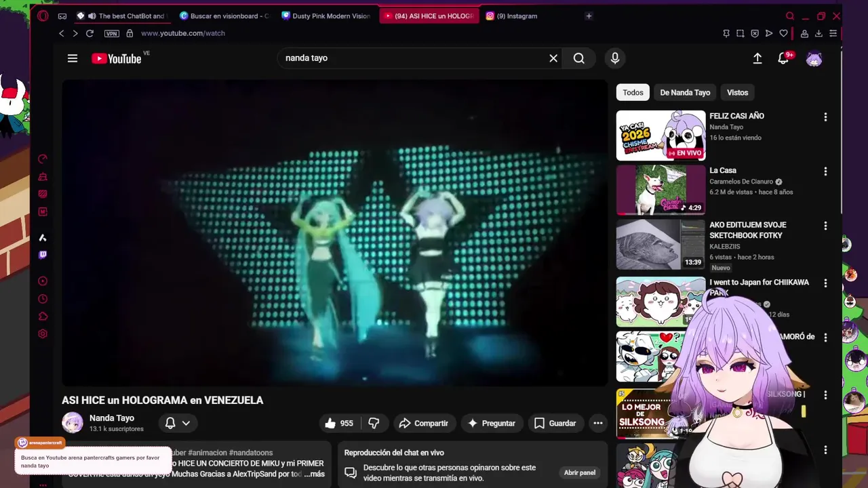Reload the page

pos(90,33)
